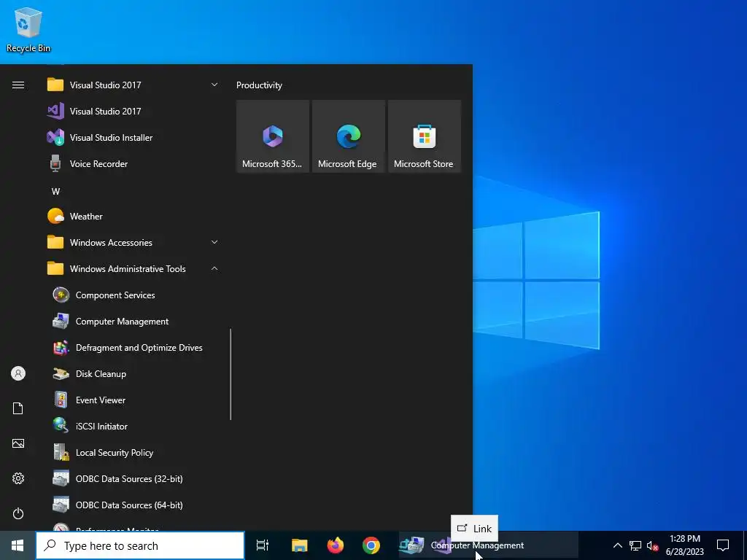Open the Microsoft 365 tile
The width and height of the screenshot is (747, 560).
click(273, 136)
